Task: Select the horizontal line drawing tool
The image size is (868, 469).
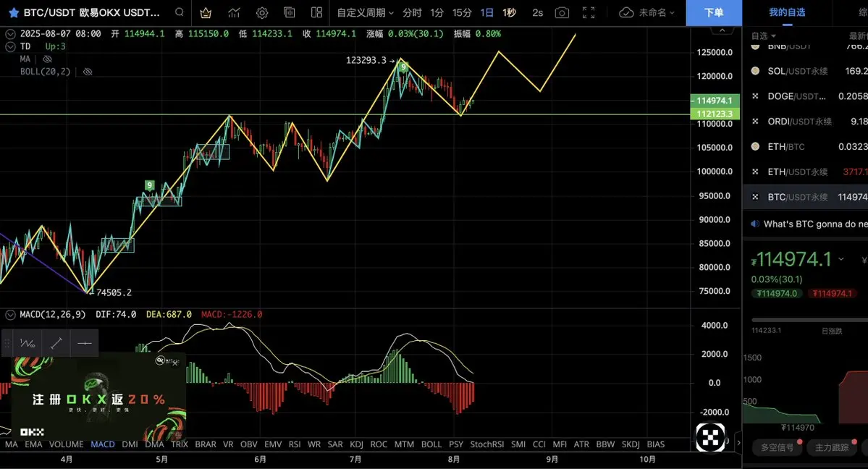Action: (84, 343)
